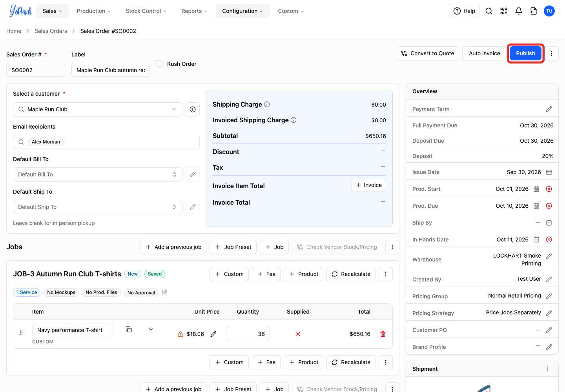Image resolution: width=565 pixels, height=392 pixels.
Task: Edit the Default Bill To address pencil
Action: pos(193,174)
